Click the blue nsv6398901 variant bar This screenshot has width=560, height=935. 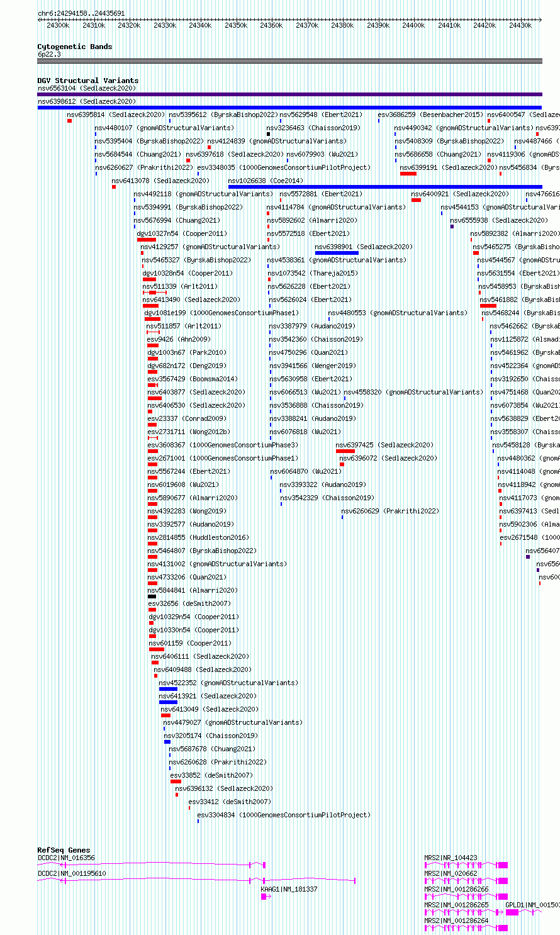[337, 253]
